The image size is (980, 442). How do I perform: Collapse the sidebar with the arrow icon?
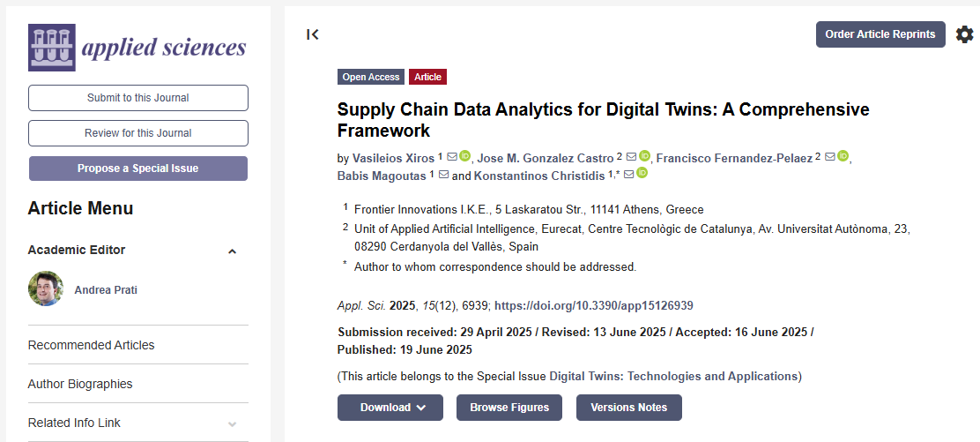click(x=312, y=34)
